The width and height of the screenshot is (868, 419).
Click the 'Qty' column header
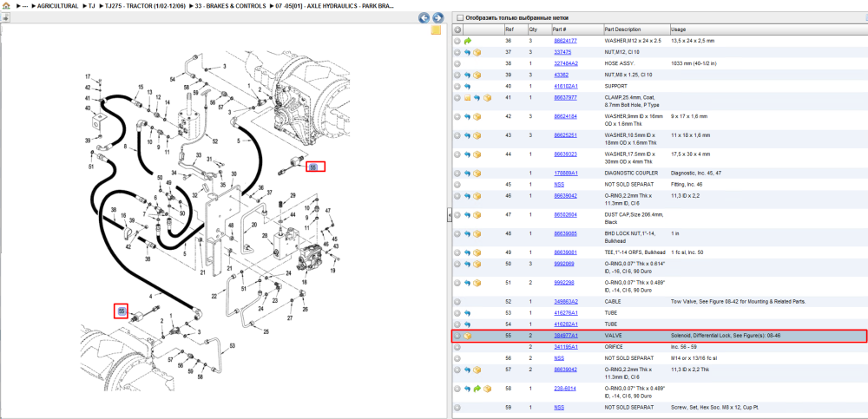click(533, 29)
